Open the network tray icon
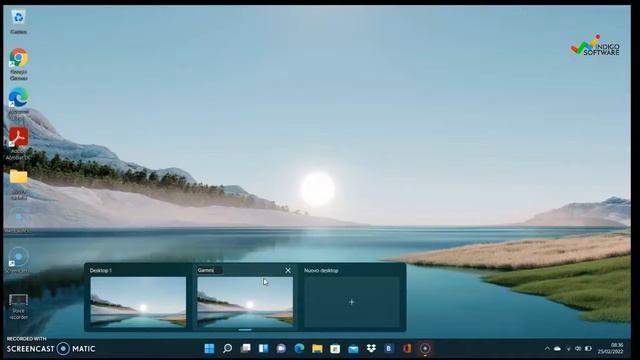The height and width of the screenshot is (360, 640). click(568, 349)
